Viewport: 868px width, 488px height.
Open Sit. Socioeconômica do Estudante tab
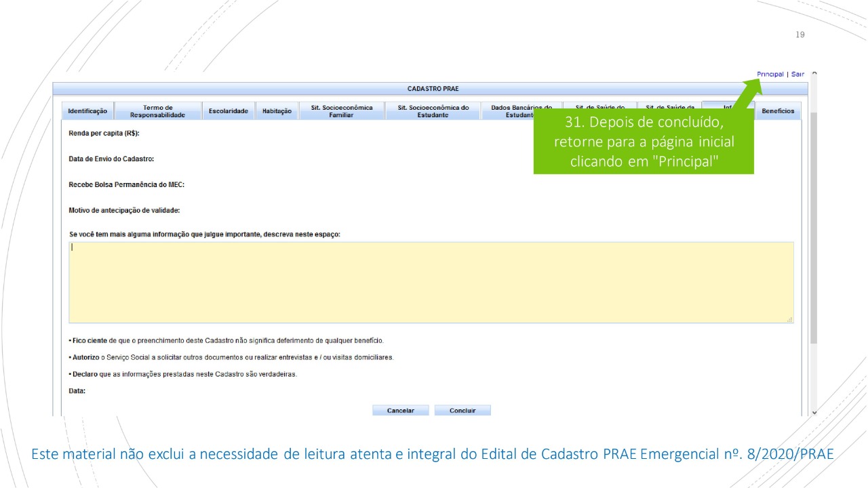pyautogui.click(x=433, y=111)
